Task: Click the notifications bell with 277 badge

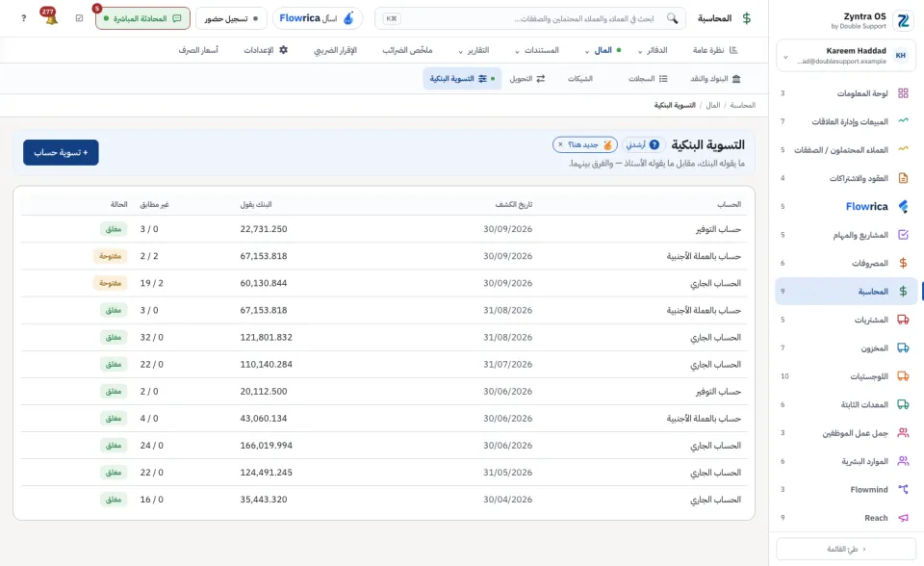Action: (x=51, y=17)
